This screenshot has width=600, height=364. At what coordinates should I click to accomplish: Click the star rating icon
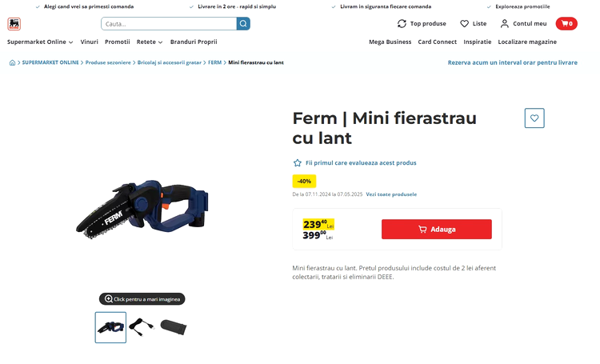point(298,163)
